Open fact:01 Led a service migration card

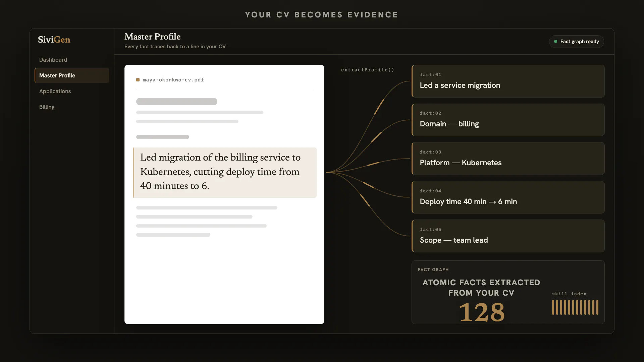point(508,81)
